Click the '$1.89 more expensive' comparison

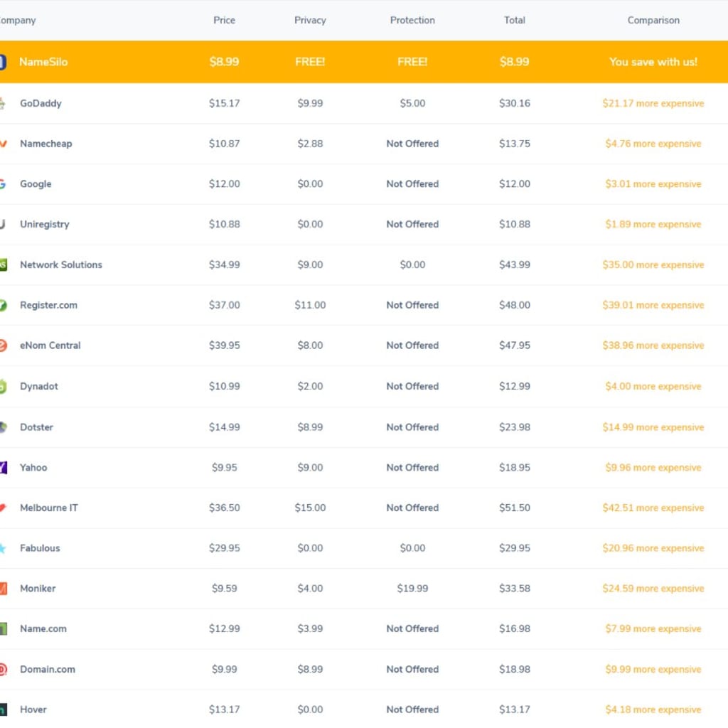pos(653,224)
